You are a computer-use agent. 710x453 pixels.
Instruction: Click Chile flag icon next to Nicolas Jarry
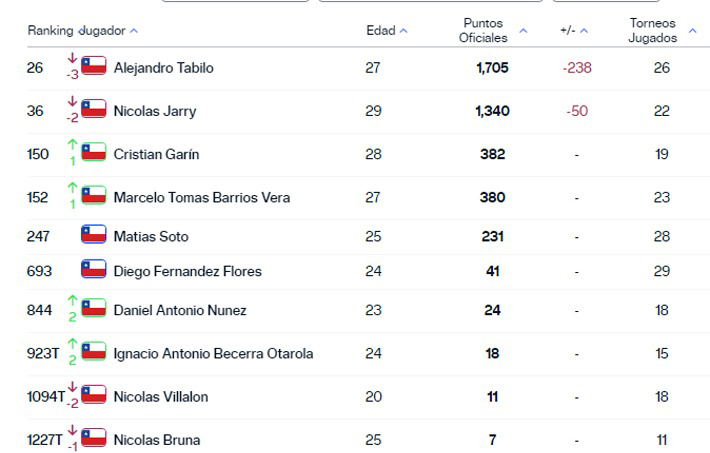coord(94,110)
